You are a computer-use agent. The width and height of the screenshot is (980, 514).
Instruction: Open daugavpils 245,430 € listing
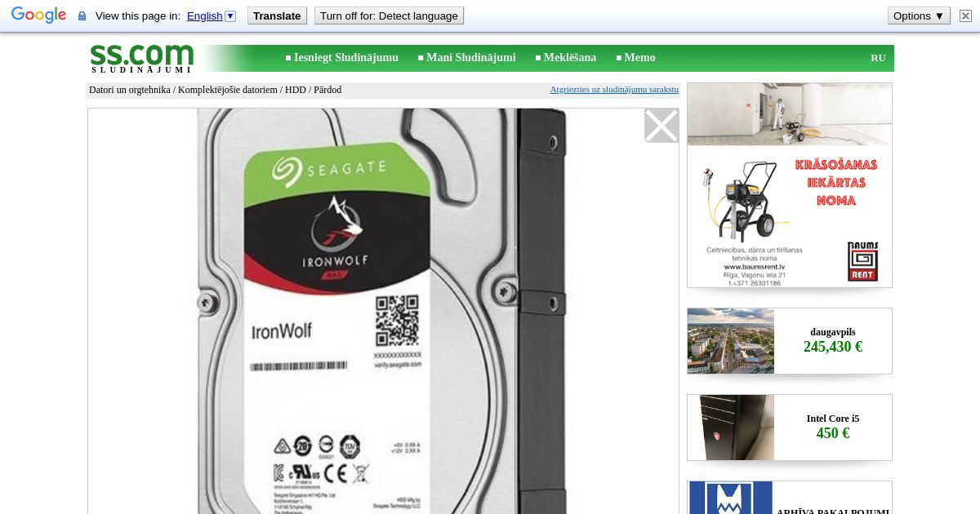coord(833,341)
